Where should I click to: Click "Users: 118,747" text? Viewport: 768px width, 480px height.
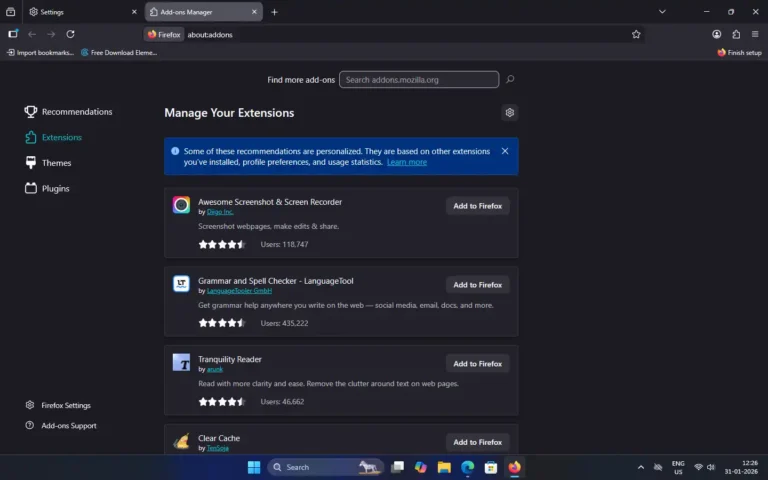click(284, 244)
